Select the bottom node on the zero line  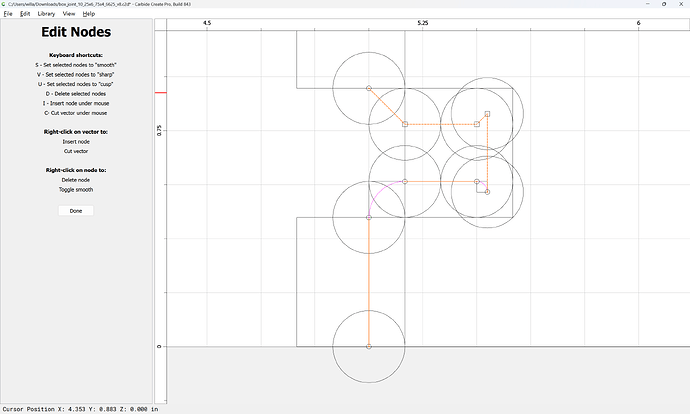coord(369,347)
